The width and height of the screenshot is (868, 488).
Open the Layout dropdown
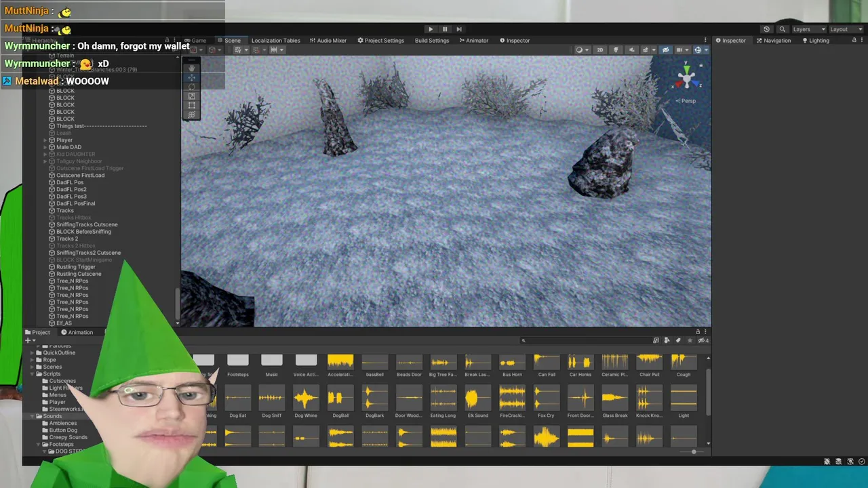[846, 29]
